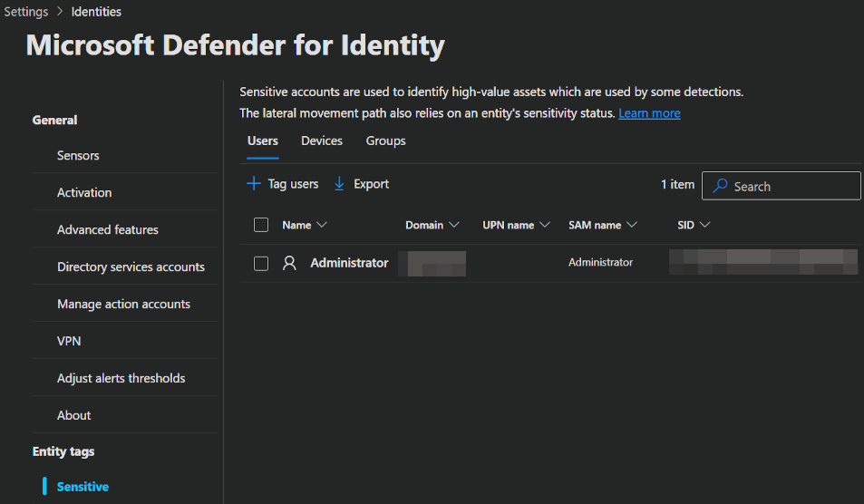Image resolution: width=864 pixels, height=504 pixels.
Task: Open Adjust alerts thresholds page
Action: click(x=121, y=378)
